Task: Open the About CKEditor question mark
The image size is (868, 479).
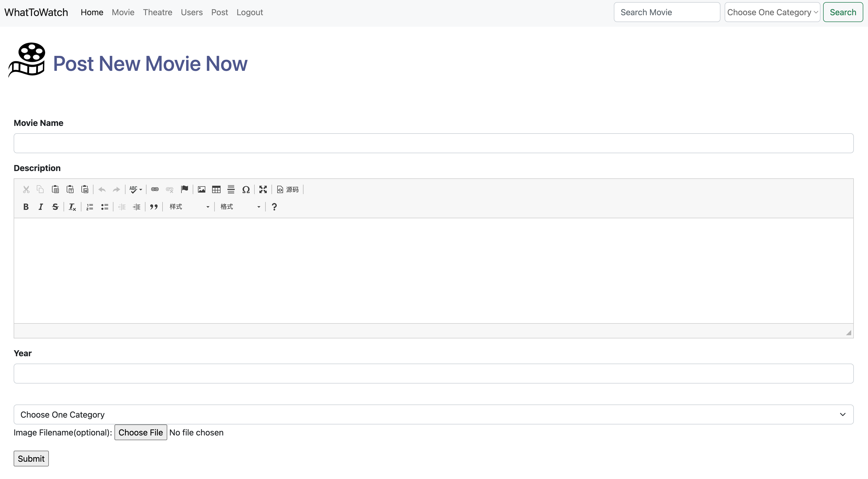Action: coord(274,207)
